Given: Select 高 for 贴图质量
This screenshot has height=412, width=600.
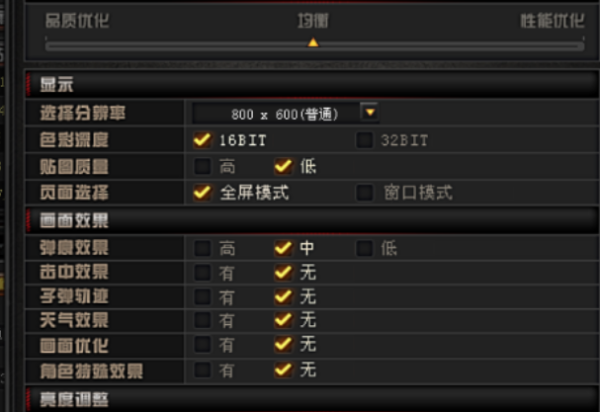Looking at the screenshot, I should coord(202,166).
